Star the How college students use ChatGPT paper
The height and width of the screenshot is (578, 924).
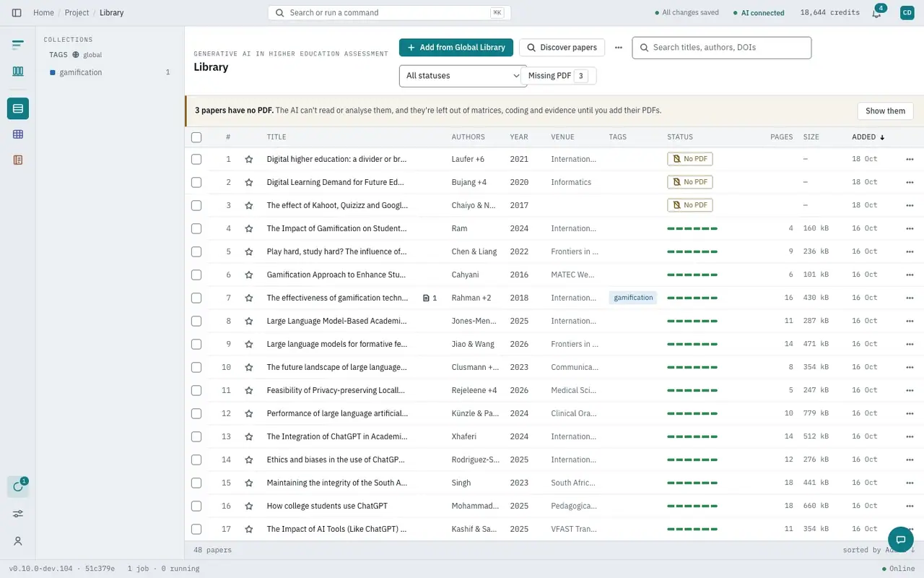click(249, 506)
